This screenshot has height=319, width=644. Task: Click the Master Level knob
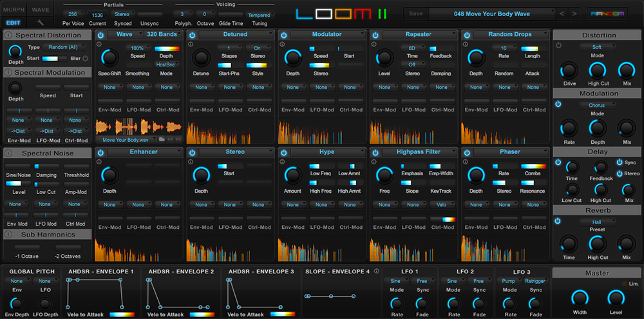[x=616, y=298]
